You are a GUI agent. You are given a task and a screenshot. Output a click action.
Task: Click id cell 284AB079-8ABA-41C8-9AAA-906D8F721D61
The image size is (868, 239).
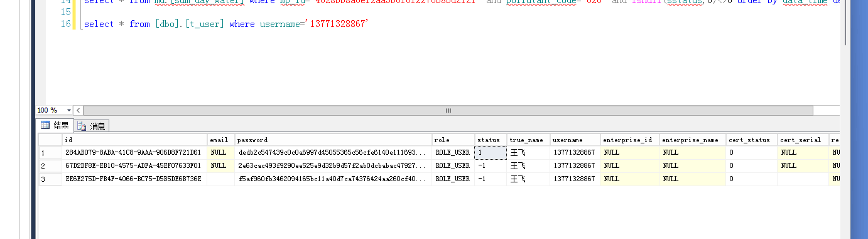click(134, 152)
